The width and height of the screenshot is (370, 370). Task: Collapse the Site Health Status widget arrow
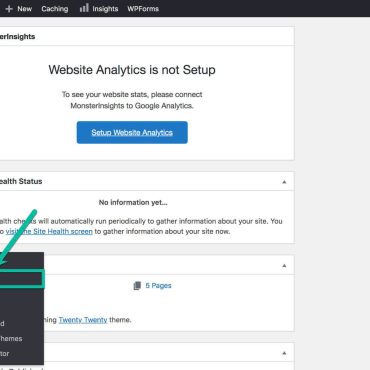click(284, 182)
